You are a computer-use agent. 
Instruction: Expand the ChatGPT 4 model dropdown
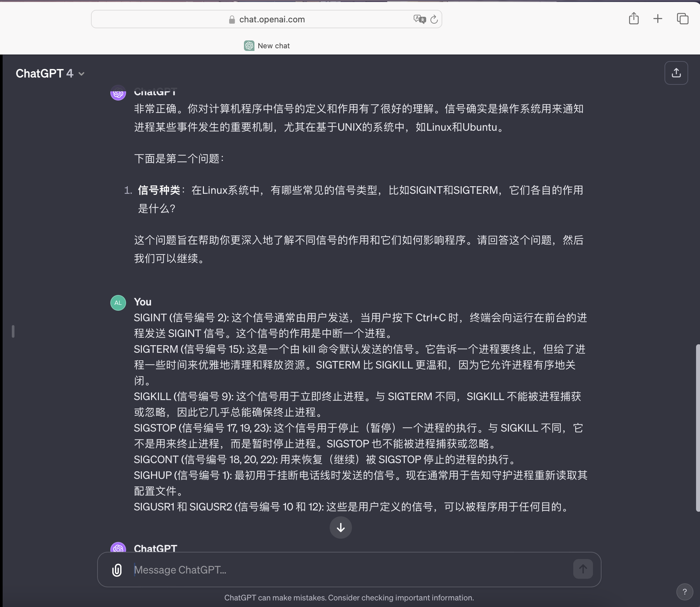50,74
